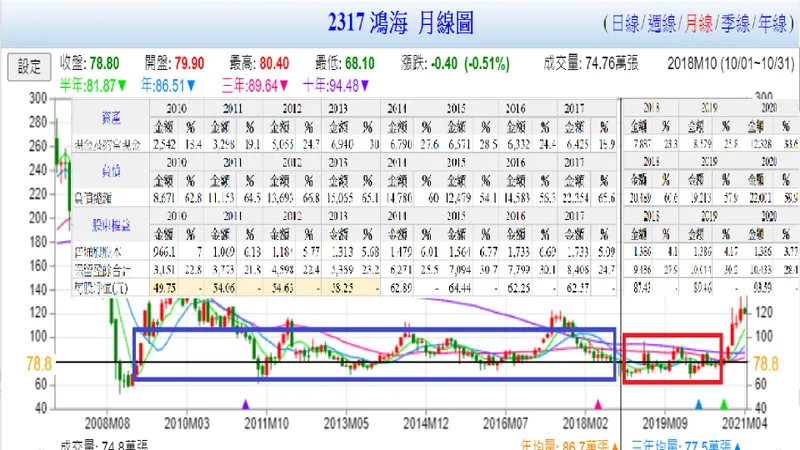
Task: Click the 股東權益 section header in the table
Action: (111, 224)
